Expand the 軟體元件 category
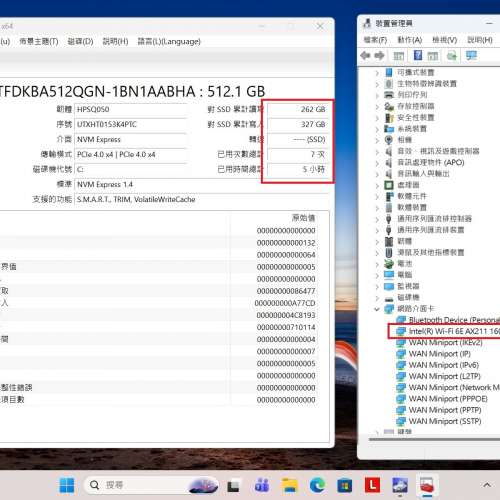 coord(377,197)
